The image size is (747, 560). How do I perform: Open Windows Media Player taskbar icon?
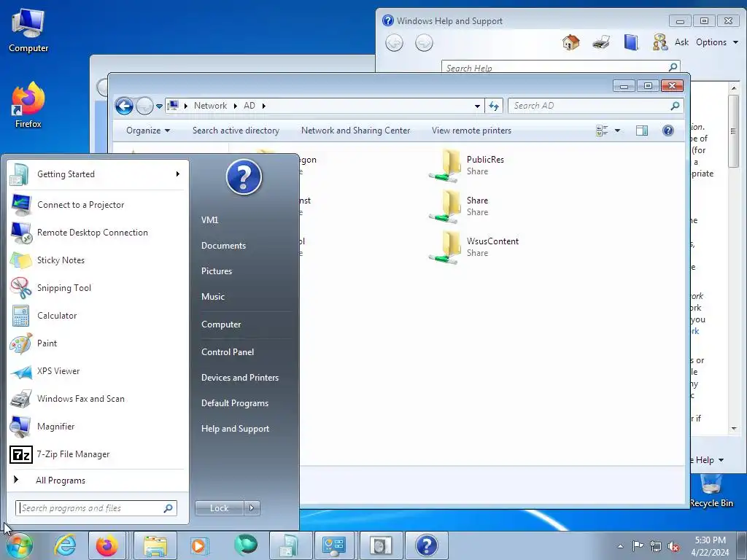tap(198, 545)
